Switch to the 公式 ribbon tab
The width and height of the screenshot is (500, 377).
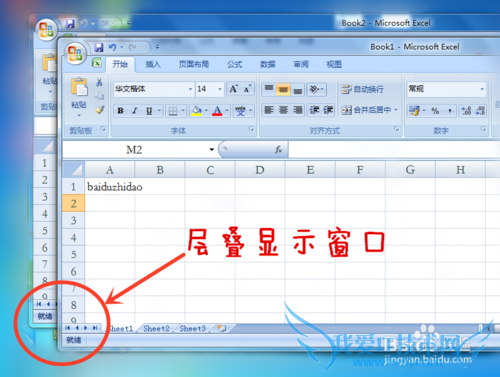[x=234, y=64]
